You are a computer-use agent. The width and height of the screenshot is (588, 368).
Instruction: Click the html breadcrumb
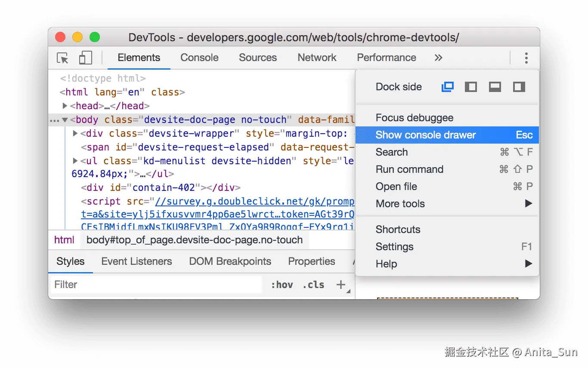coord(64,240)
